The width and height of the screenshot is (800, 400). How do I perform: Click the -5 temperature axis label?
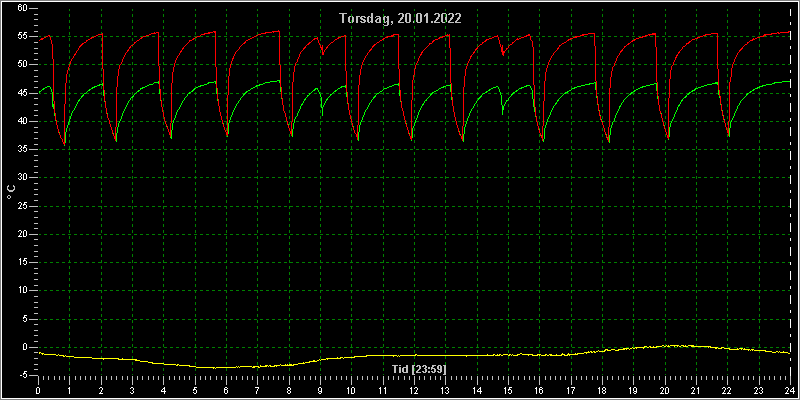(x=24, y=376)
